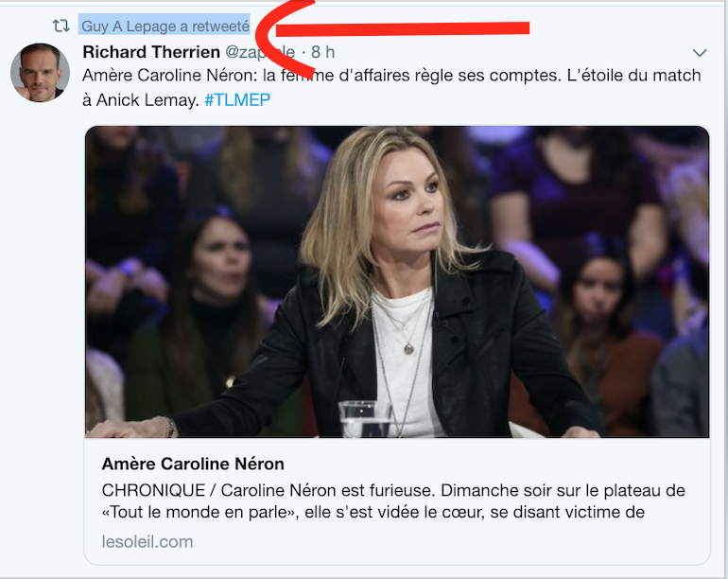Viewport: 728px width, 579px height.
Task: Click the «Tout le monde en parle» description line
Action: click(x=373, y=512)
